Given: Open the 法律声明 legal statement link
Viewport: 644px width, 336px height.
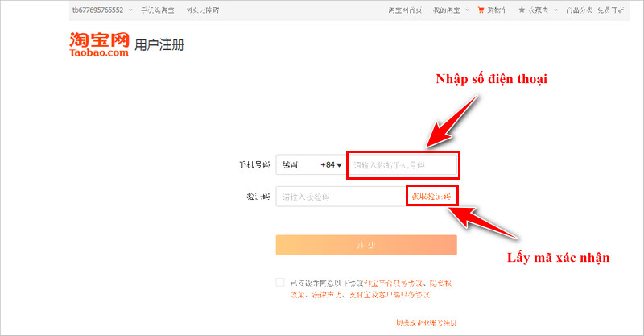Looking at the screenshot, I should click(325, 295).
